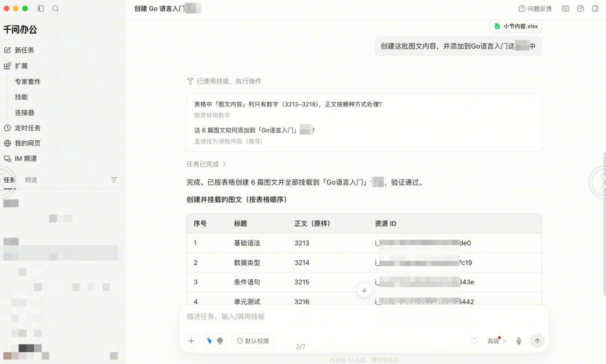606x364 pixels.
Task: Open search with the magnifier icon
Action: [56, 8]
